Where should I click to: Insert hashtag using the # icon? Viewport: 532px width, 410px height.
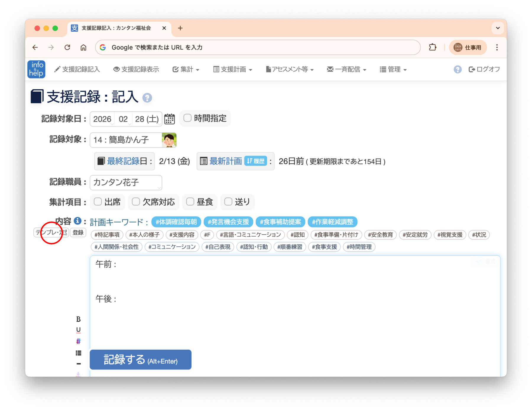point(78,341)
